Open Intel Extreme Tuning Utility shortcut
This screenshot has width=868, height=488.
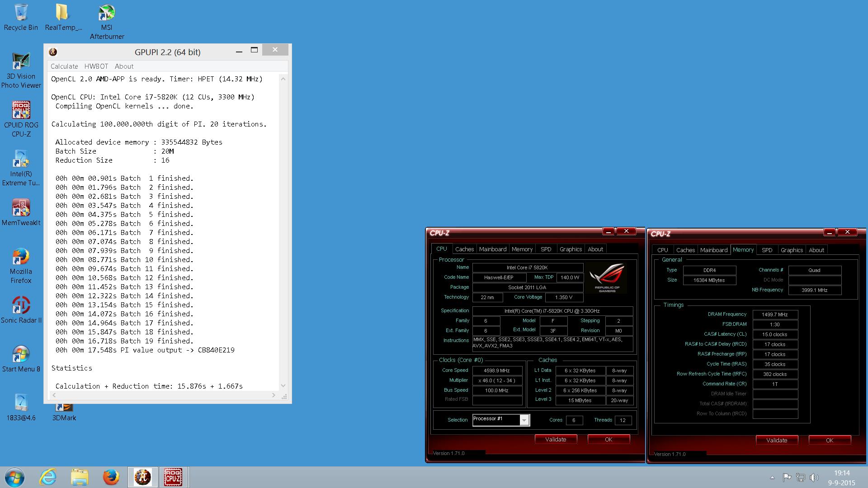[21, 168]
